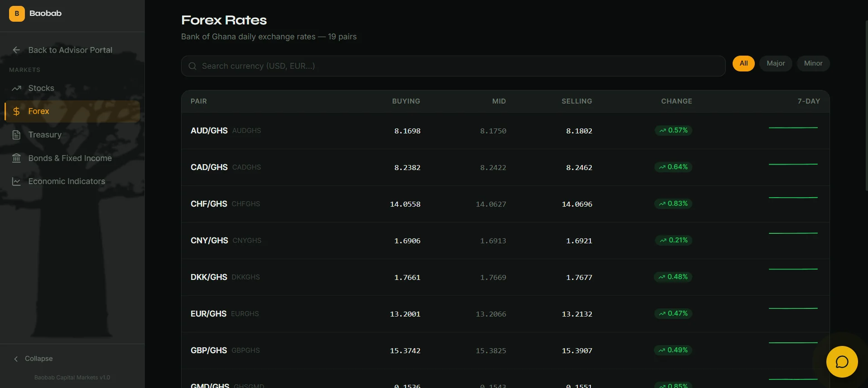Click the 0.57% change badge for AUD/GHS

pos(673,130)
